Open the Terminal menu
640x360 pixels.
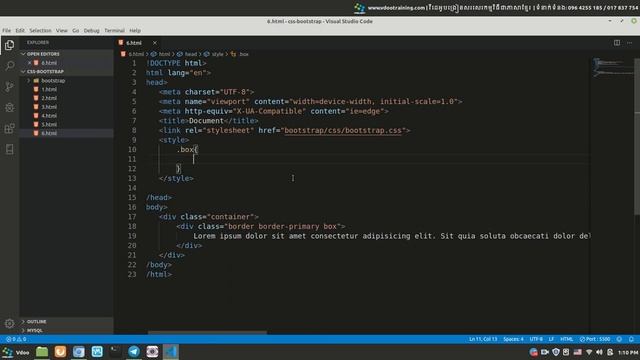pos(114,31)
